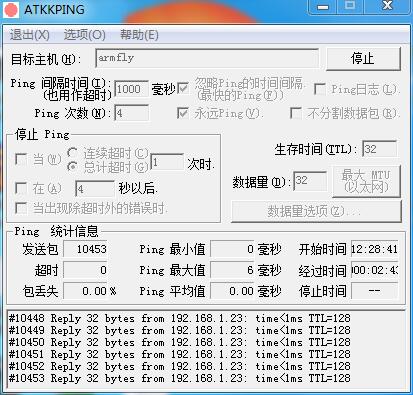The image size is (413, 395).
Task: Click the red ATKKPING app icon
Action: 11,9
